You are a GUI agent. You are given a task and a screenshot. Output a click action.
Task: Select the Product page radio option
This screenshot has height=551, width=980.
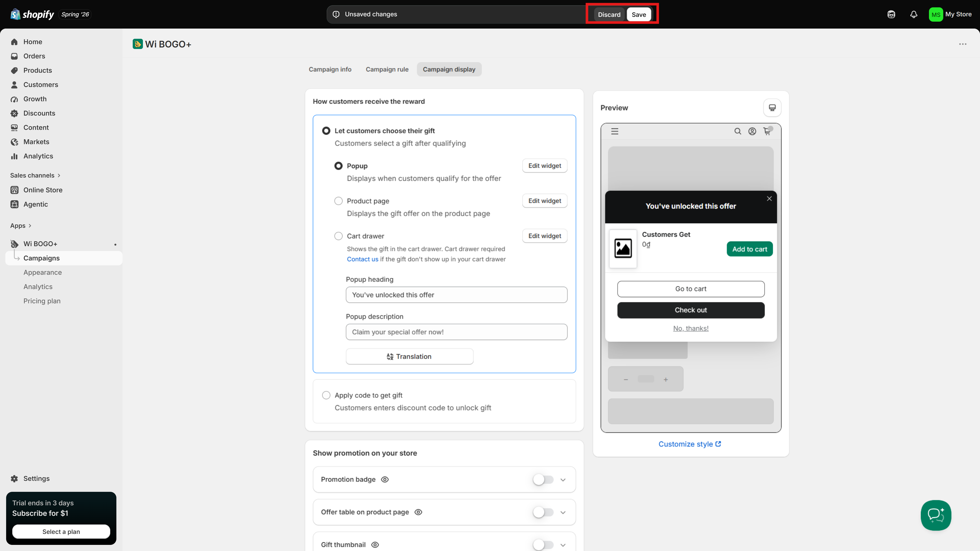coord(338,201)
